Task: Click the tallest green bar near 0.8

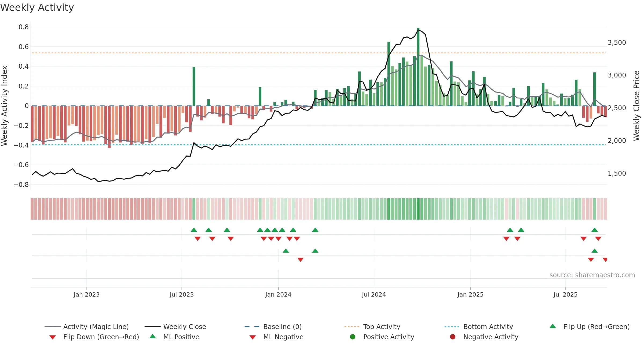Action: [x=418, y=67]
